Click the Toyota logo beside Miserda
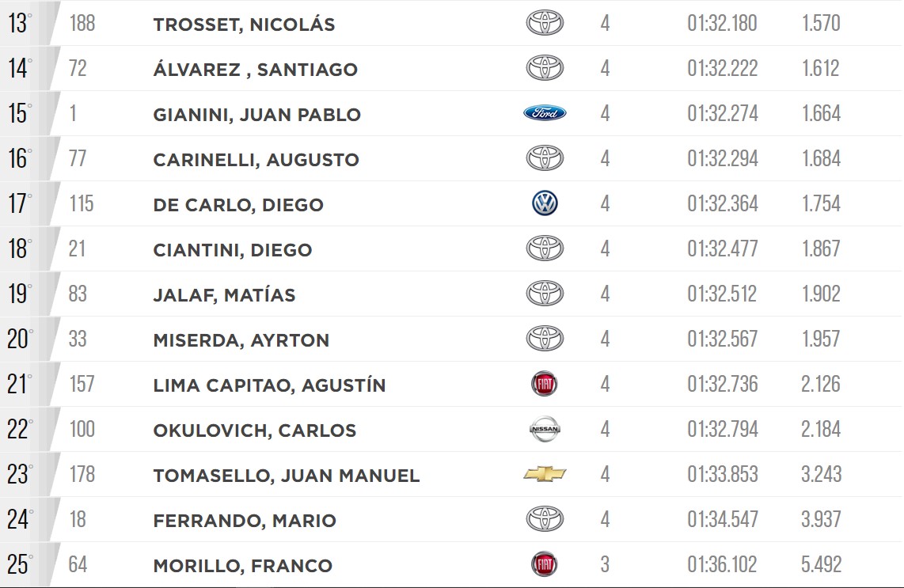This screenshot has height=588, width=904. pyautogui.click(x=545, y=339)
